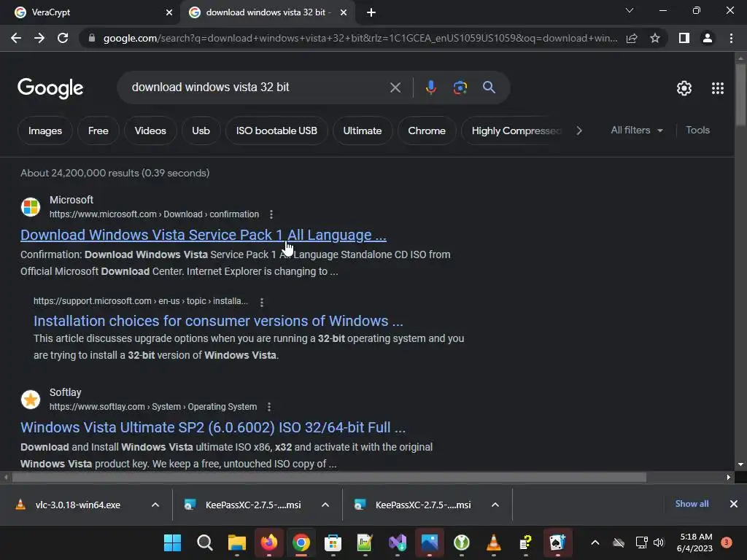Show hidden system tray icons
Viewport: 747px width, 560px height.
(x=595, y=542)
